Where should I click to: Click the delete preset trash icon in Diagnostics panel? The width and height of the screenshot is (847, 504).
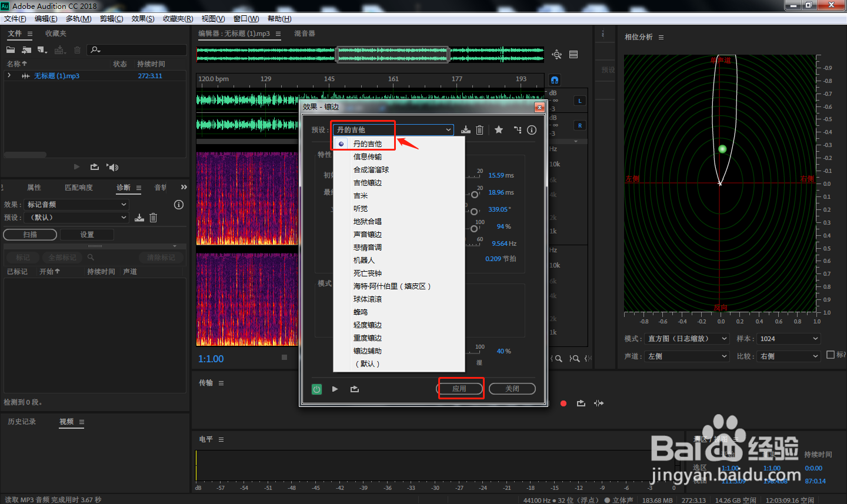[154, 218]
